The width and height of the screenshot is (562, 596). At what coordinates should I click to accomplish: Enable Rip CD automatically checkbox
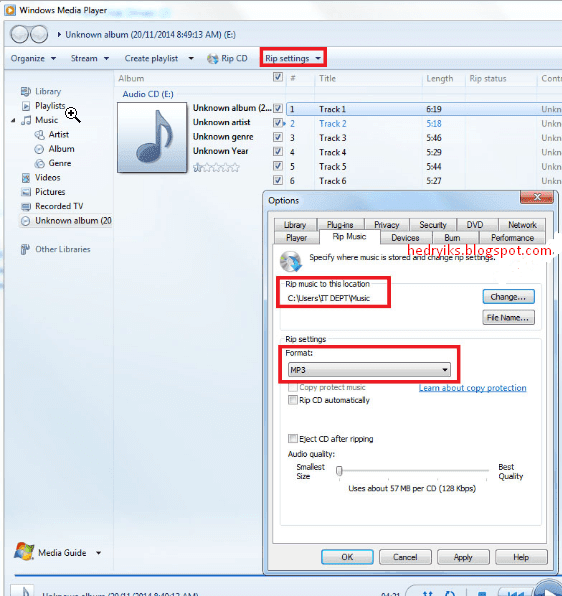(293, 400)
